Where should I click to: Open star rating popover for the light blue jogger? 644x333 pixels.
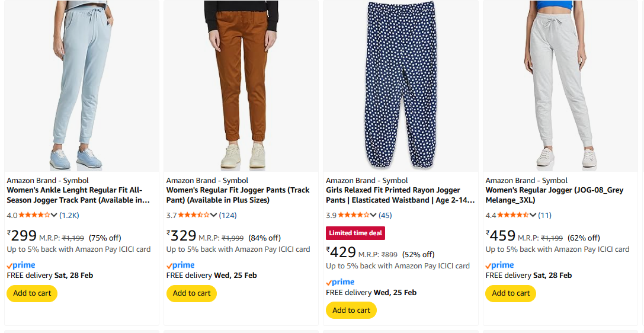click(55, 215)
